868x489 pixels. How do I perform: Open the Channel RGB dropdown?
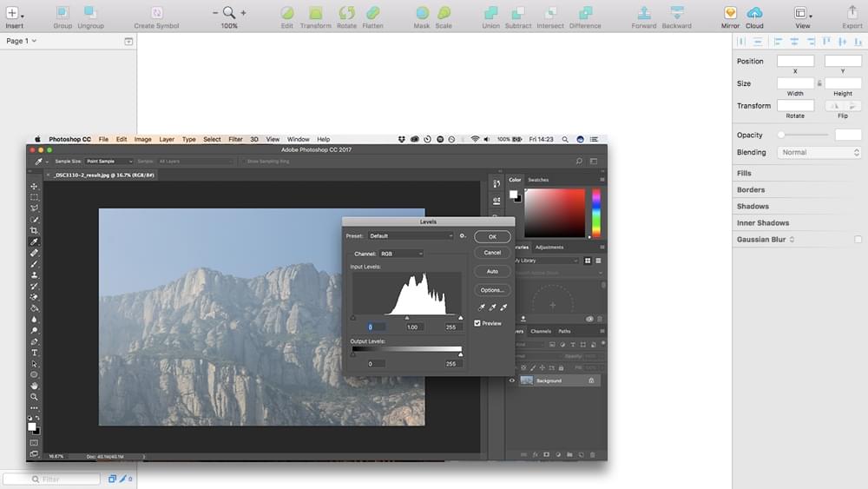click(x=401, y=254)
